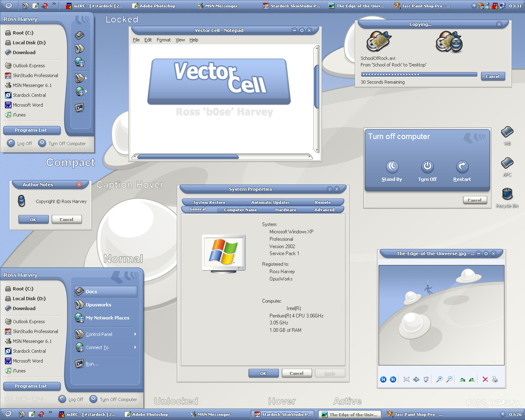
Task: Expand the fourth icon's submenu arrow in compact menu
Action: click(x=86, y=78)
